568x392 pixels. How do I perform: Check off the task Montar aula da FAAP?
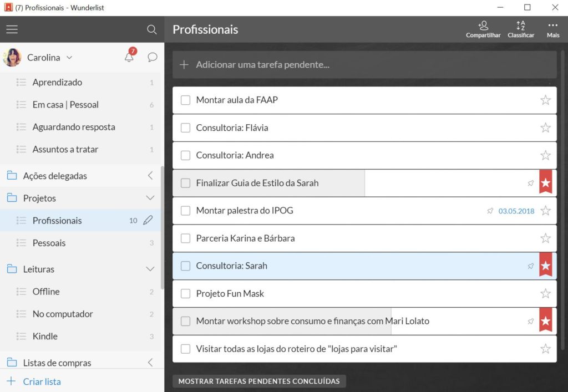(x=186, y=100)
